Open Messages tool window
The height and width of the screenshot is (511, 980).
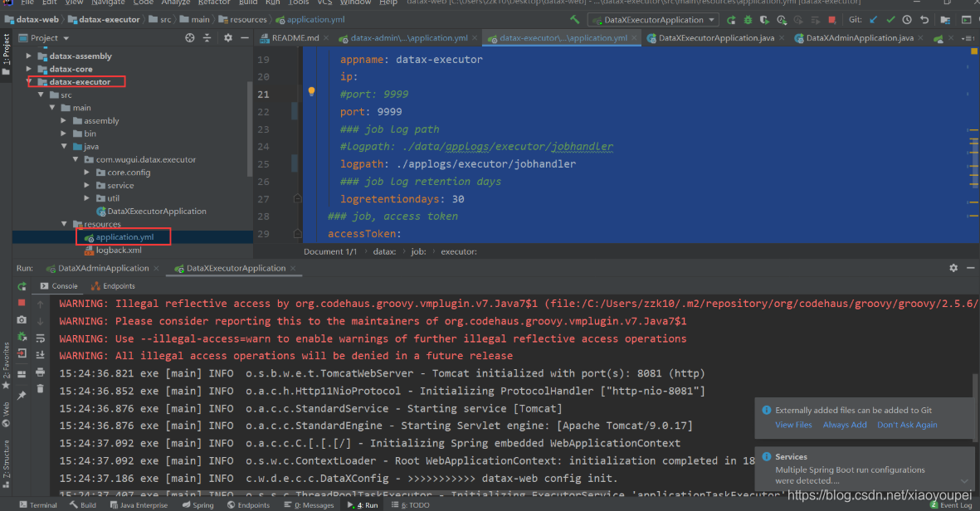(309, 504)
